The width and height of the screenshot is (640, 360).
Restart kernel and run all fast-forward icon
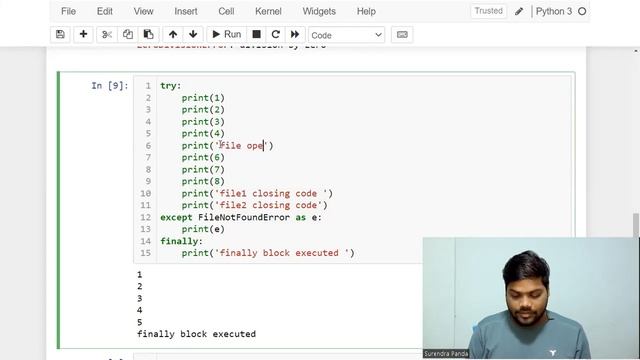coord(295,35)
